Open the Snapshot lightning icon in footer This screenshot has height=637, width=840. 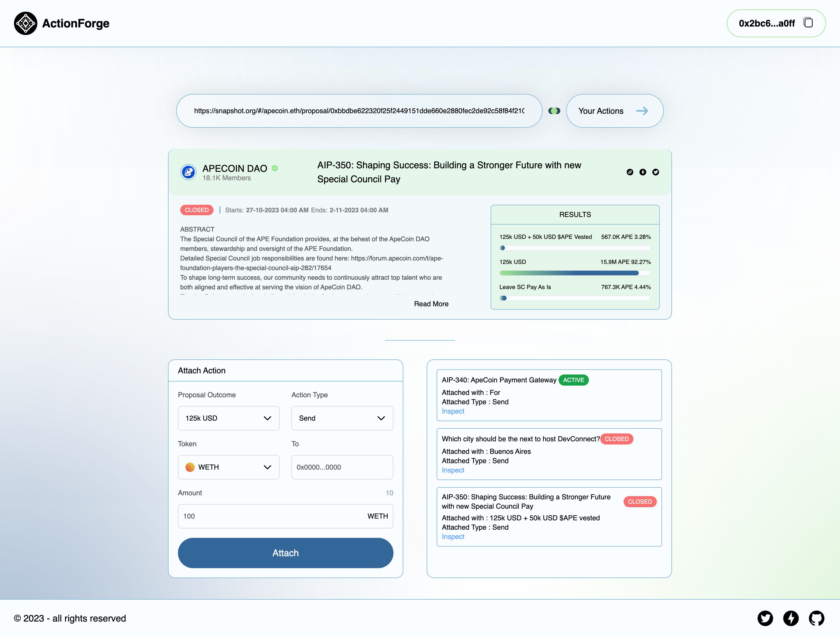(x=791, y=618)
